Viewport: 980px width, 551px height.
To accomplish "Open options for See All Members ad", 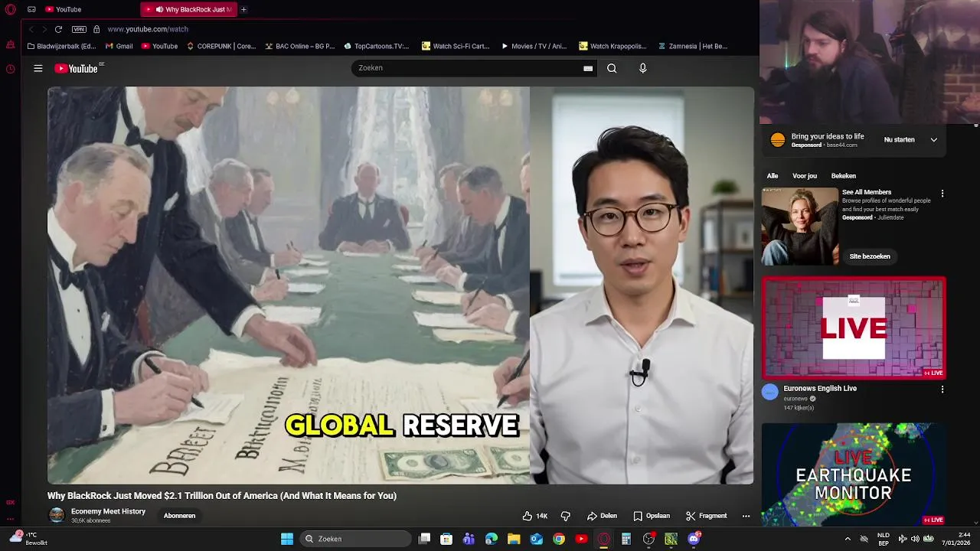I will 942,194.
